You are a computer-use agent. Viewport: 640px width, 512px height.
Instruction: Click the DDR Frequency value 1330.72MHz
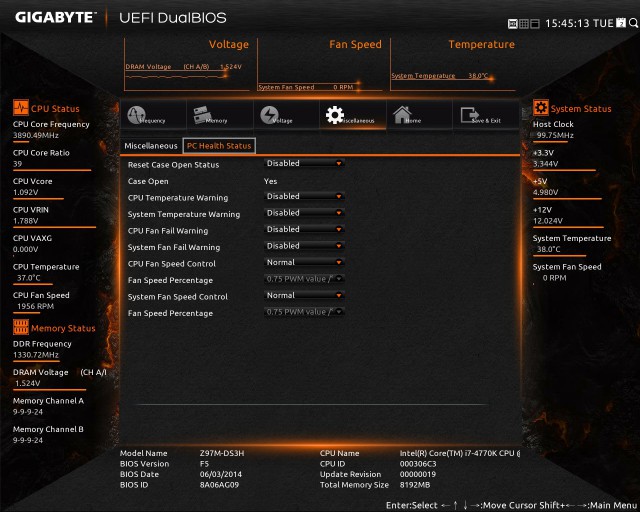[36, 355]
